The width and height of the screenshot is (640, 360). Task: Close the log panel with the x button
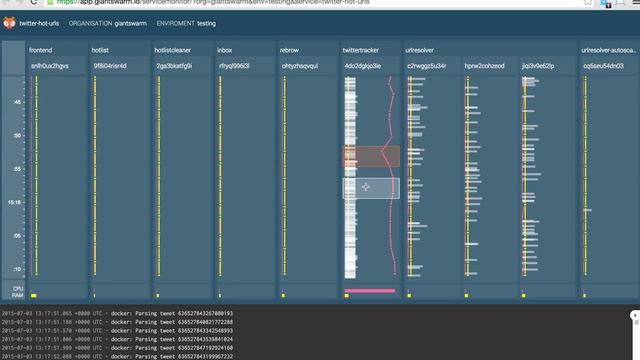635,316
